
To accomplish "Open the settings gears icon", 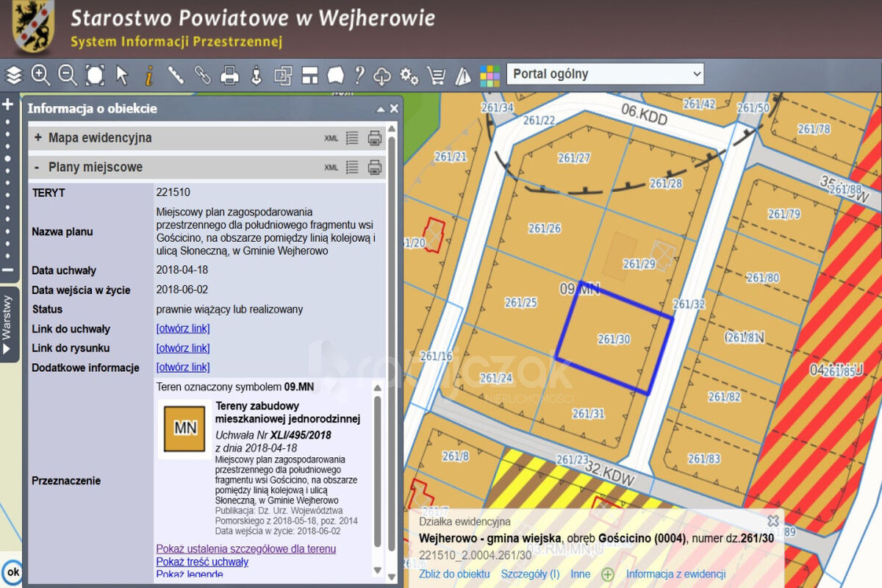I will 409,75.
